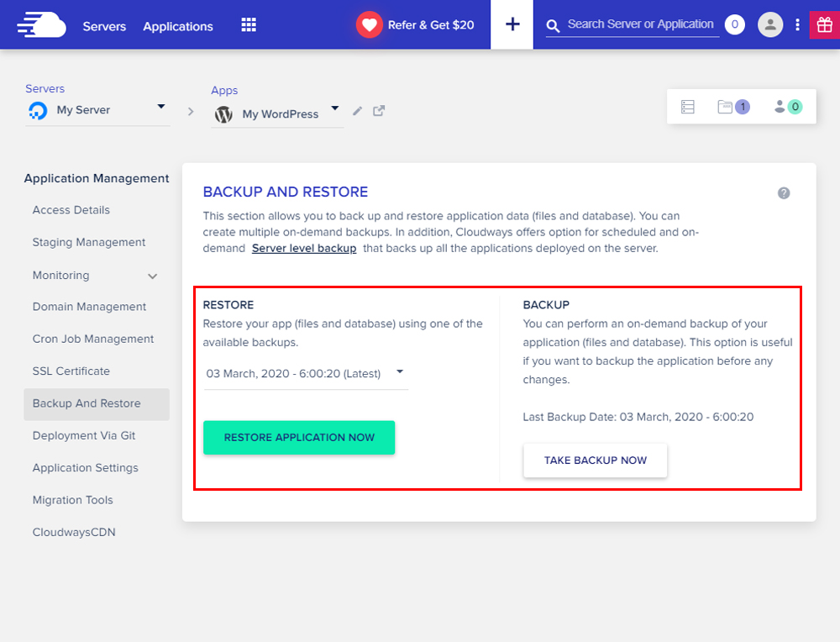Click the team members icon
This screenshot has height=642, width=840.
coord(780,107)
